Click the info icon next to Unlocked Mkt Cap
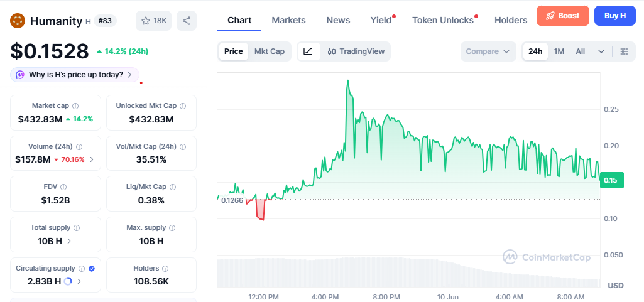Viewport: 644px width, 302px height. click(183, 106)
